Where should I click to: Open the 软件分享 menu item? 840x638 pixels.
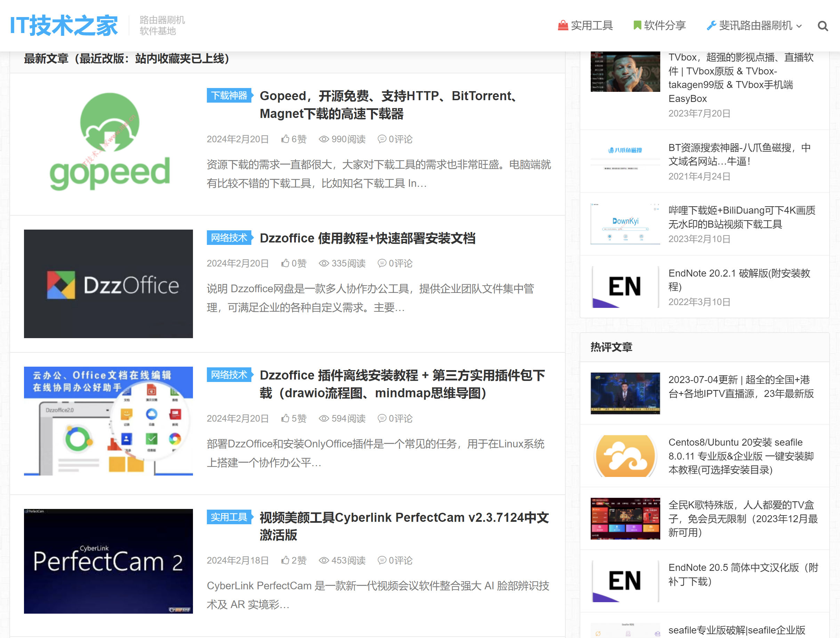(x=659, y=25)
